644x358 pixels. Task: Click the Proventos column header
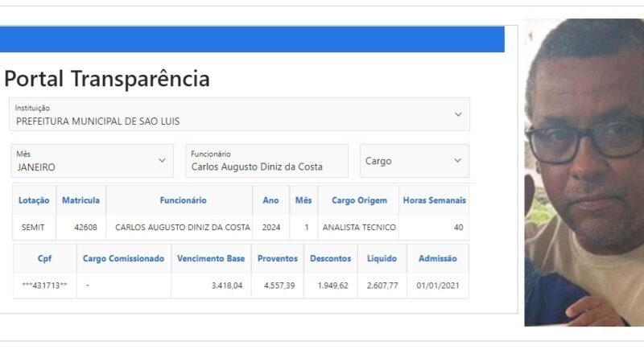[x=278, y=259]
